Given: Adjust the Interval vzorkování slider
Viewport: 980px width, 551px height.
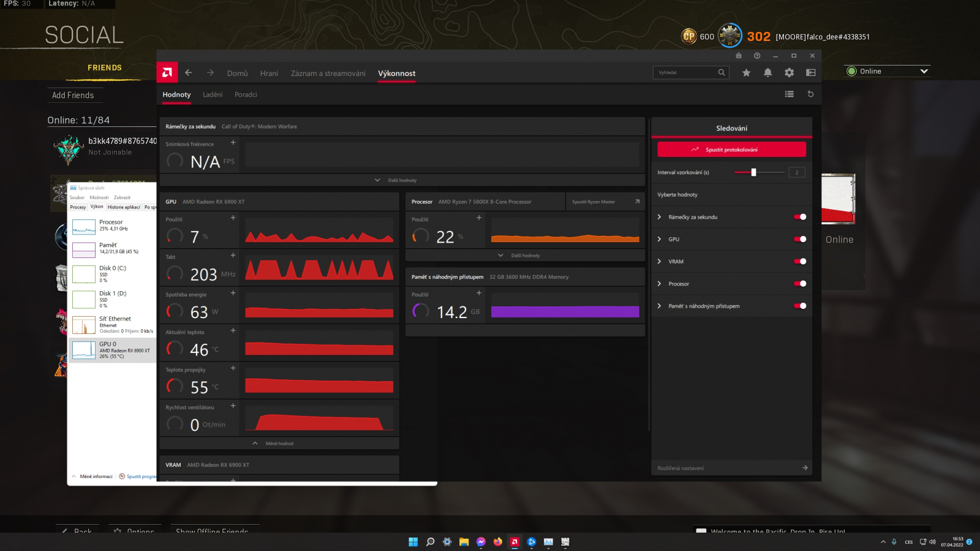Looking at the screenshot, I should tap(754, 173).
